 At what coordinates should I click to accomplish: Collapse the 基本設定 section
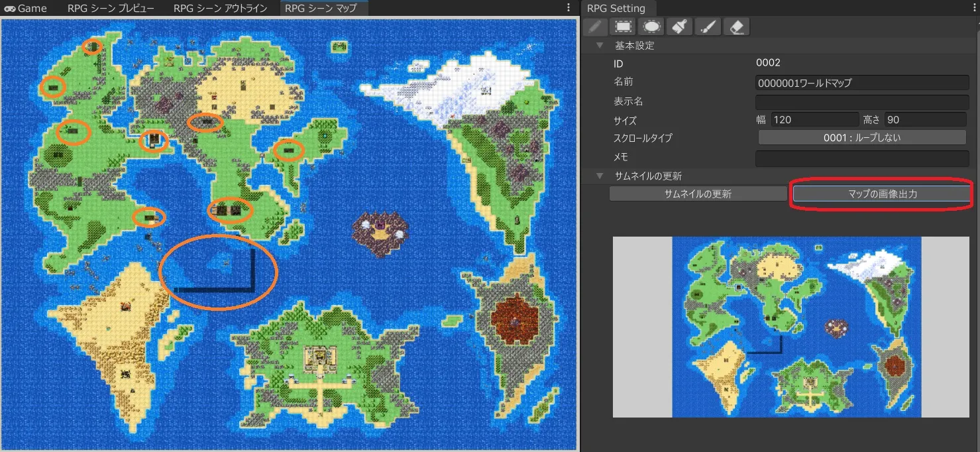pos(600,45)
